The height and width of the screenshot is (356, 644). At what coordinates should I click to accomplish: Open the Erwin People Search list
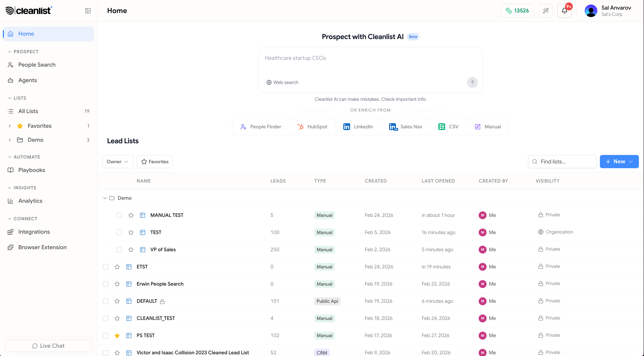(160, 284)
